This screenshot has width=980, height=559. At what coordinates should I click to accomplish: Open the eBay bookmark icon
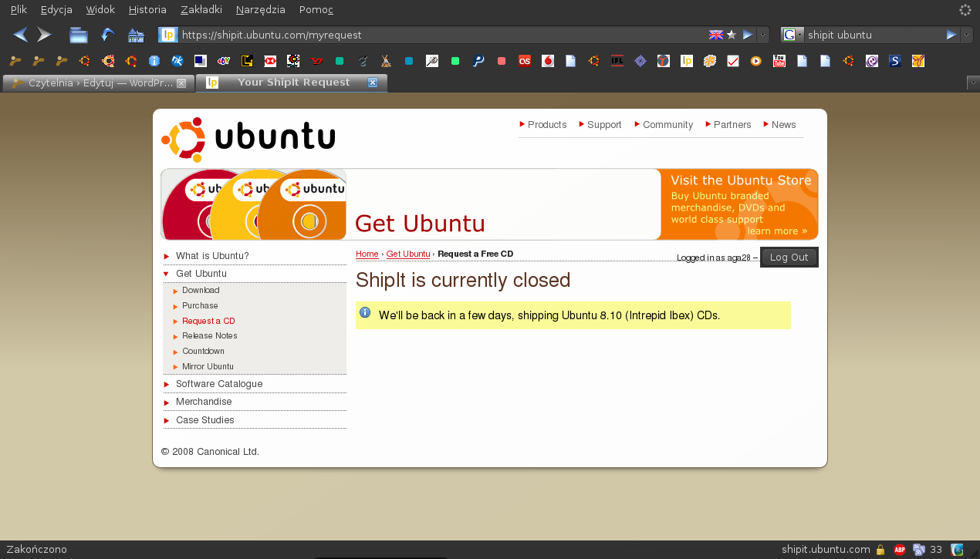(224, 61)
